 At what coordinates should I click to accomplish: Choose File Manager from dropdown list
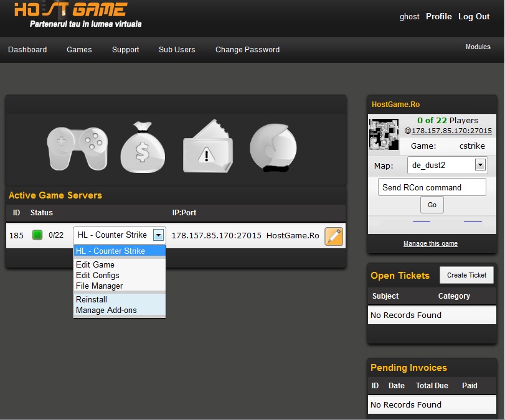(120, 286)
